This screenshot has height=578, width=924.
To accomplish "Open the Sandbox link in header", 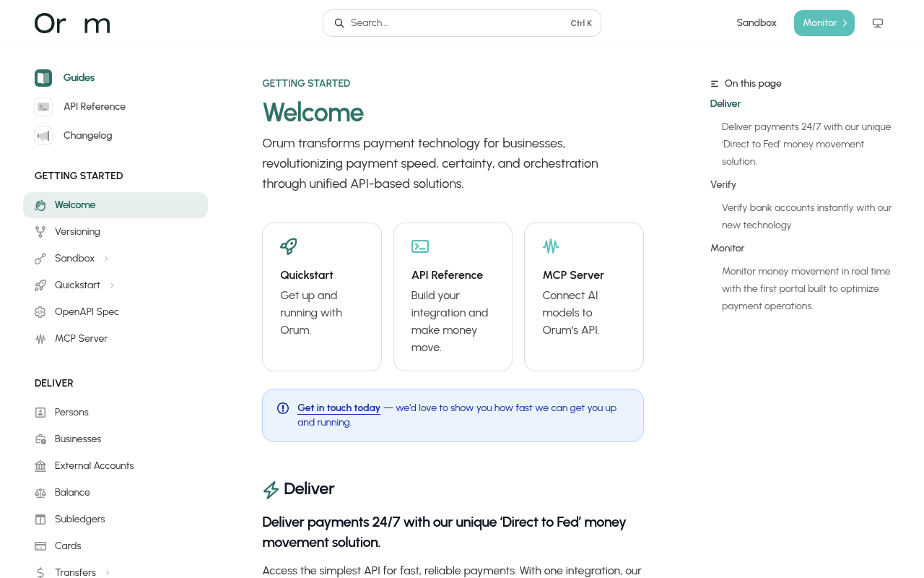I will click(x=757, y=23).
